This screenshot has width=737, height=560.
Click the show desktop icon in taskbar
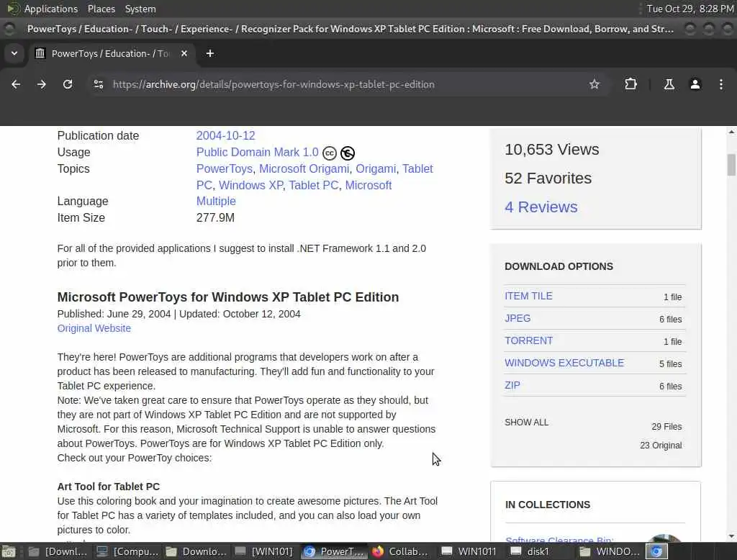pyautogui.click(x=9, y=551)
